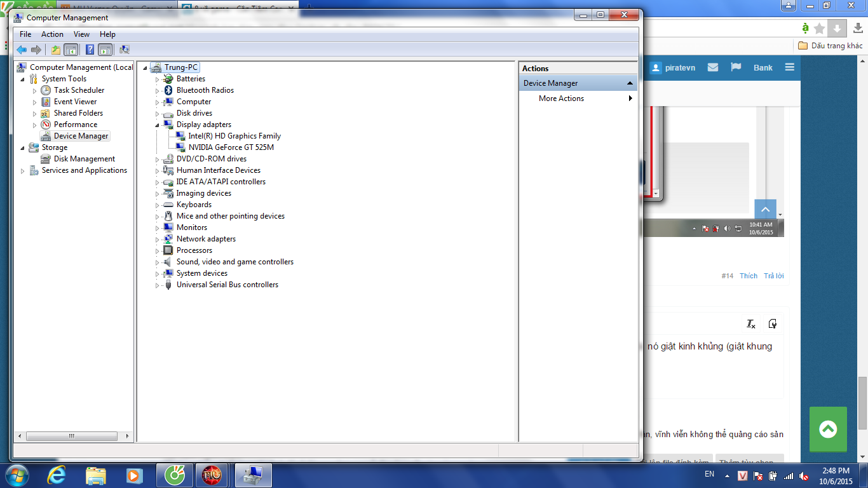Collapse the System Tools node arrow

(x=24, y=79)
